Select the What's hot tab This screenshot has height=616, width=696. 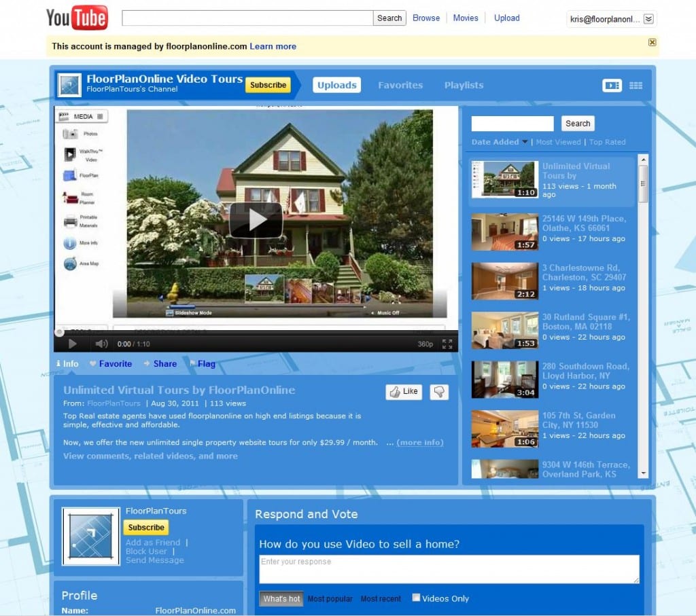point(281,599)
